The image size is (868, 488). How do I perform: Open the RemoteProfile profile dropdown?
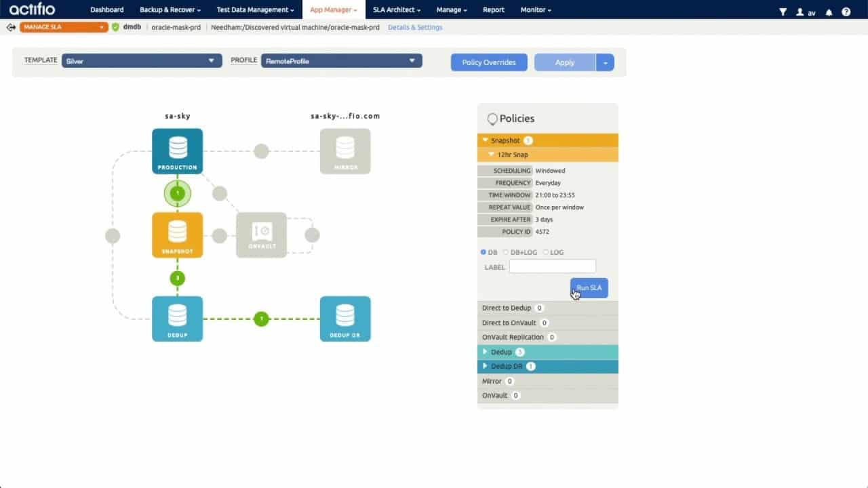[342, 61]
